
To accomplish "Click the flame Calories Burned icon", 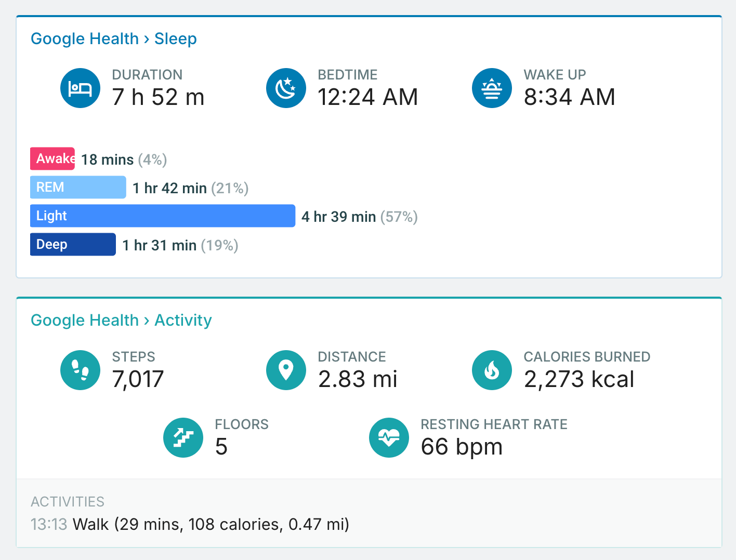I will (492, 370).
